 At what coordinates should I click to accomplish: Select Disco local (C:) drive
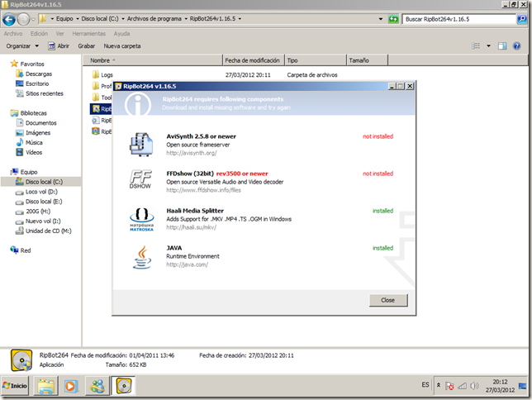pyautogui.click(x=41, y=182)
